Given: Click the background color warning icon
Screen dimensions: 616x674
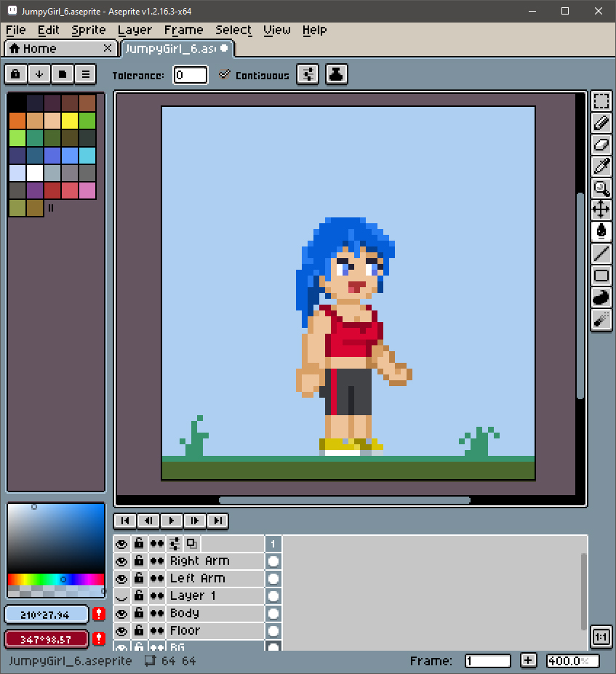Looking at the screenshot, I should coord(99,639).
